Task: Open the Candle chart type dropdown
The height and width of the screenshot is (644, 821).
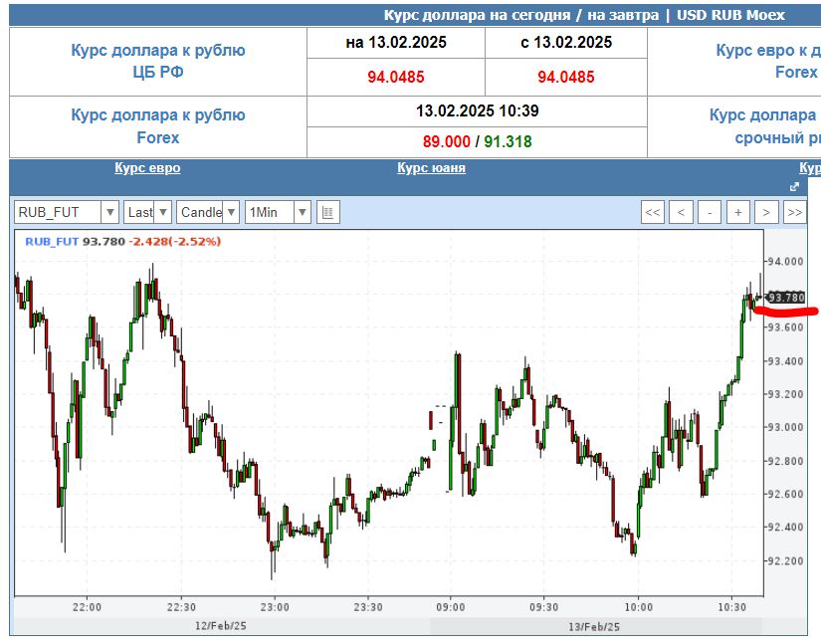Action: (x=208, y=212)
